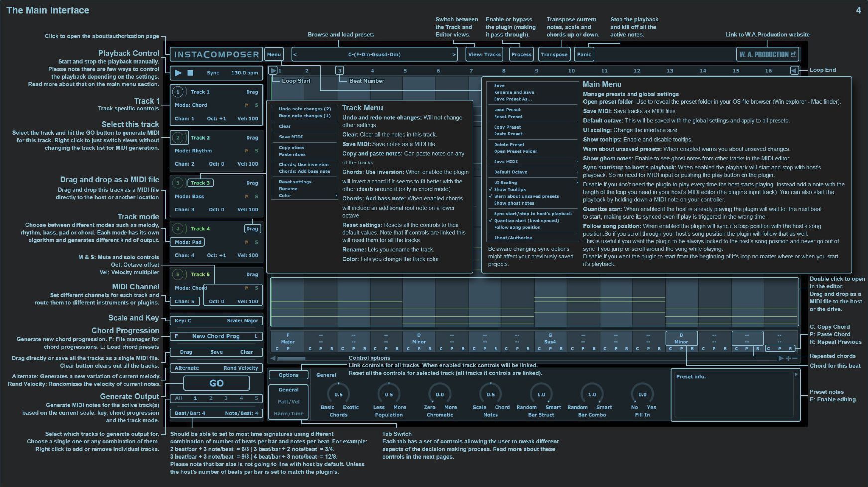The image size is (868, 487).
Task: Select the General tab
Action: pos(289,390)
